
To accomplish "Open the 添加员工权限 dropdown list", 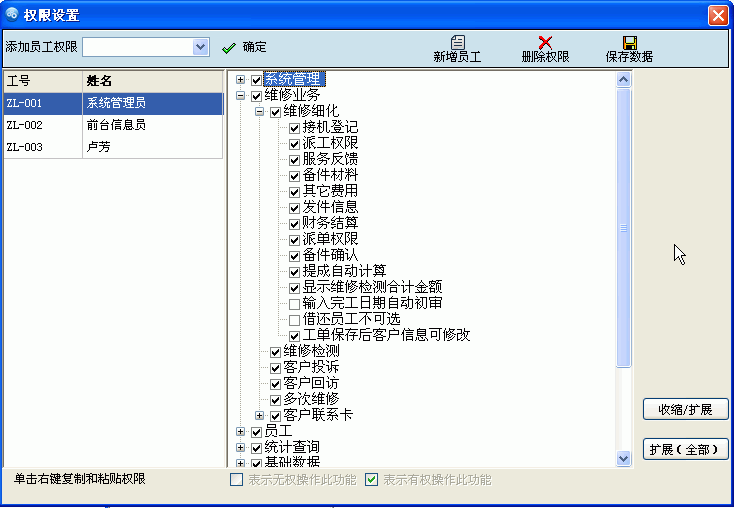I will pos(201,47).
